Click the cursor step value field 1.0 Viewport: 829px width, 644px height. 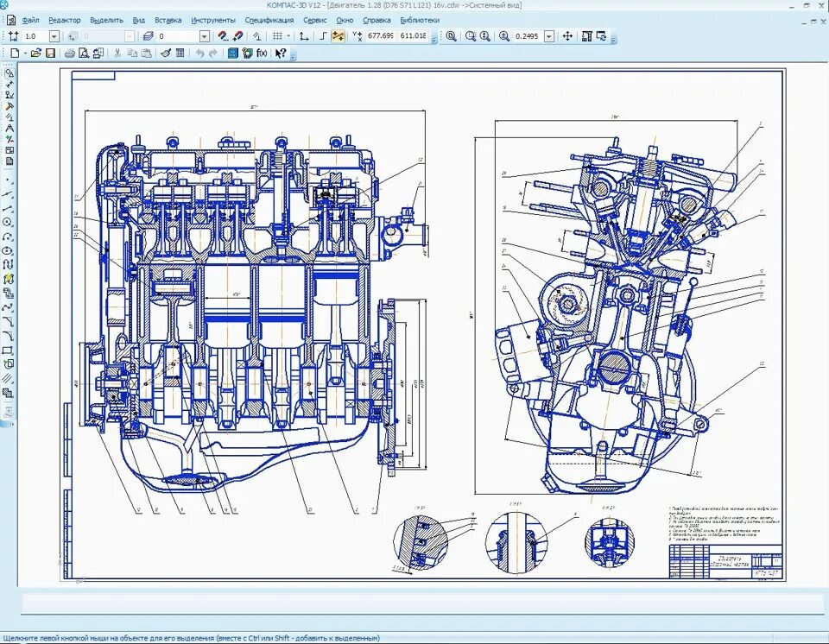(35, 36)
